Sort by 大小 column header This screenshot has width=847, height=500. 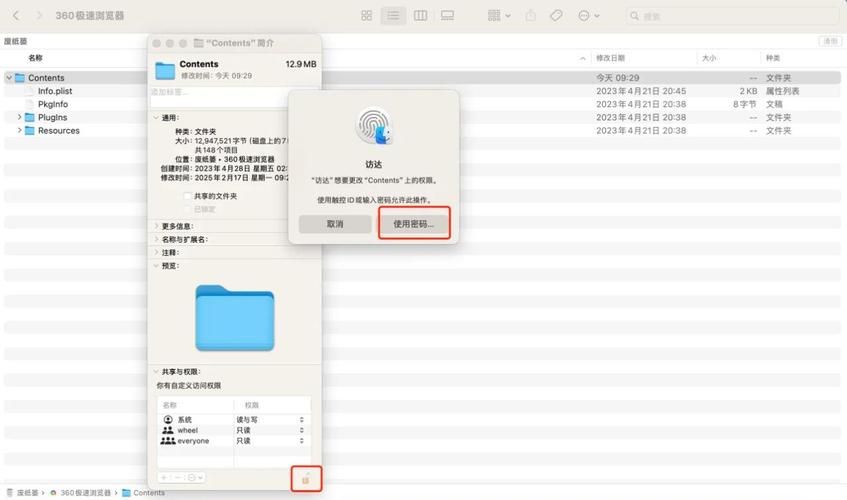click(709, 58)
